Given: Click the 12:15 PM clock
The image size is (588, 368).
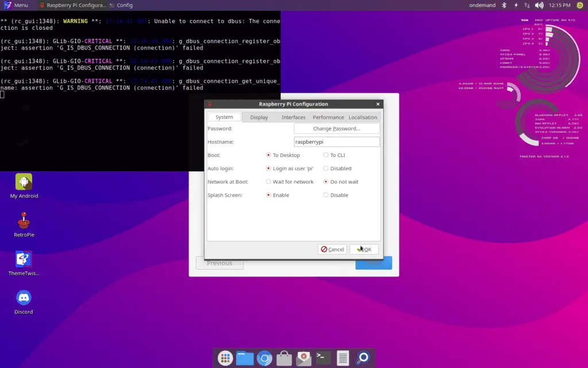Looking at the screenshot, I should click(x=559, y=5).
